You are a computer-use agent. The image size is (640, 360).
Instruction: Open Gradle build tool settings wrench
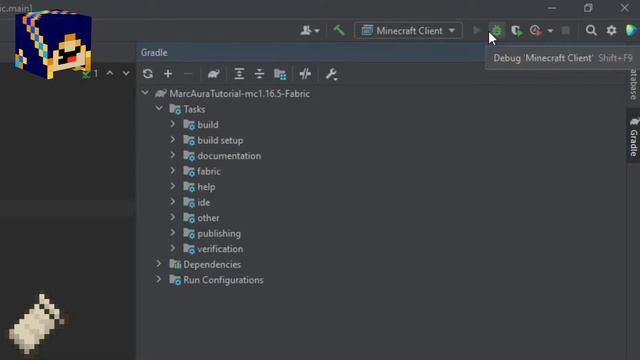point(331,74)
